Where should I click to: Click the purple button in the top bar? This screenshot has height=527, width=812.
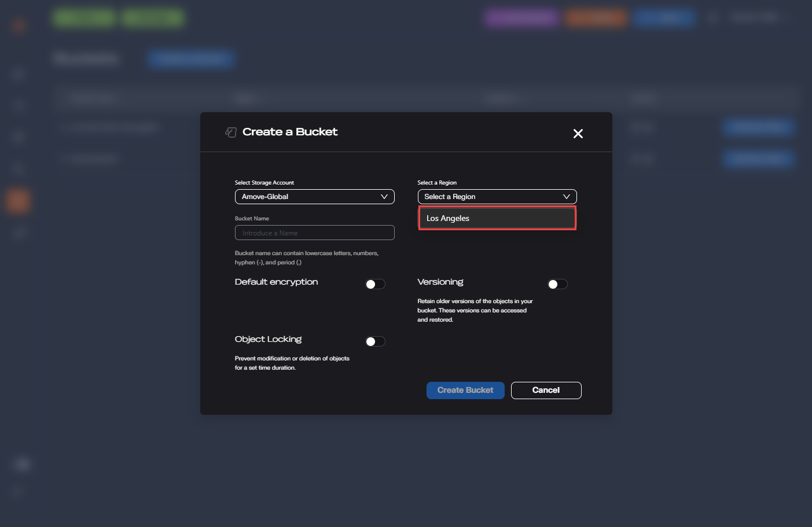(521, 18)
